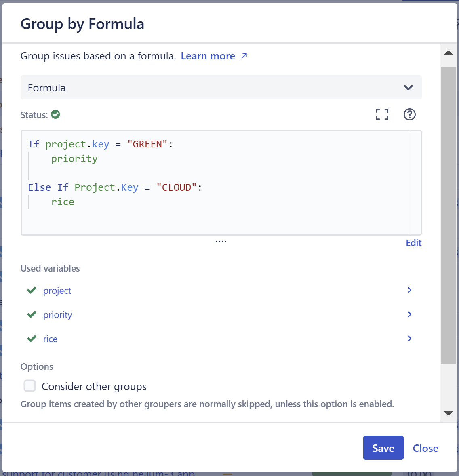This screenshot has width=459, height=476.
Task: Open the Learn more link
Action: tap(208, 56)
